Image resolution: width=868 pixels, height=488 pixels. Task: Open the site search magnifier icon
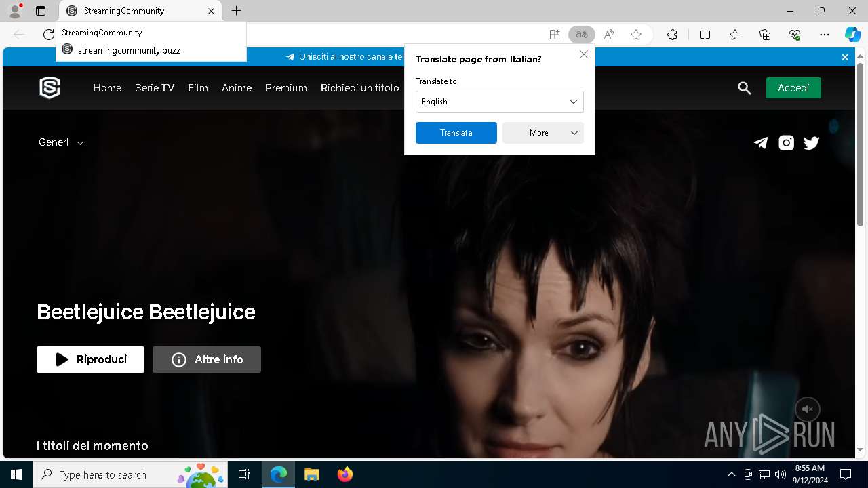point(745,88)
